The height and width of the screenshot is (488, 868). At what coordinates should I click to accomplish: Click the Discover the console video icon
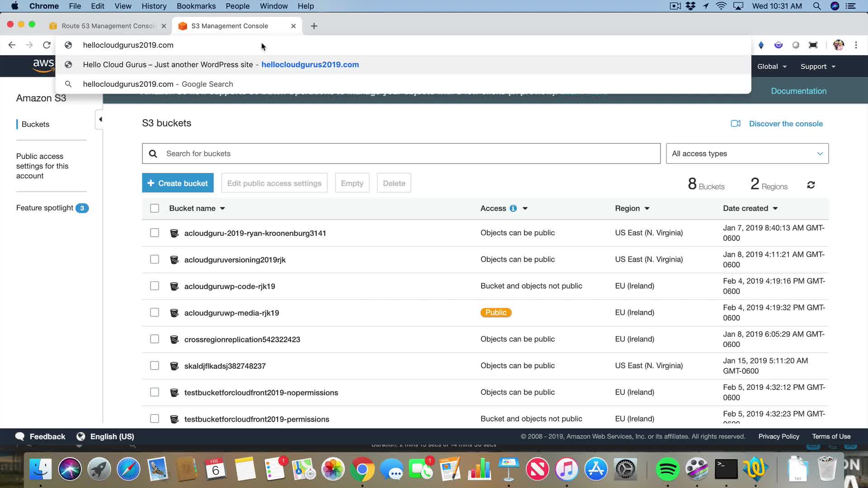coord(736,123)
